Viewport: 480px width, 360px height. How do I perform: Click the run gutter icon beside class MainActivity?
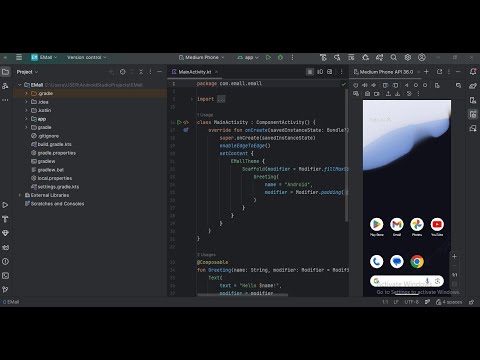click(x=179, y=122)
